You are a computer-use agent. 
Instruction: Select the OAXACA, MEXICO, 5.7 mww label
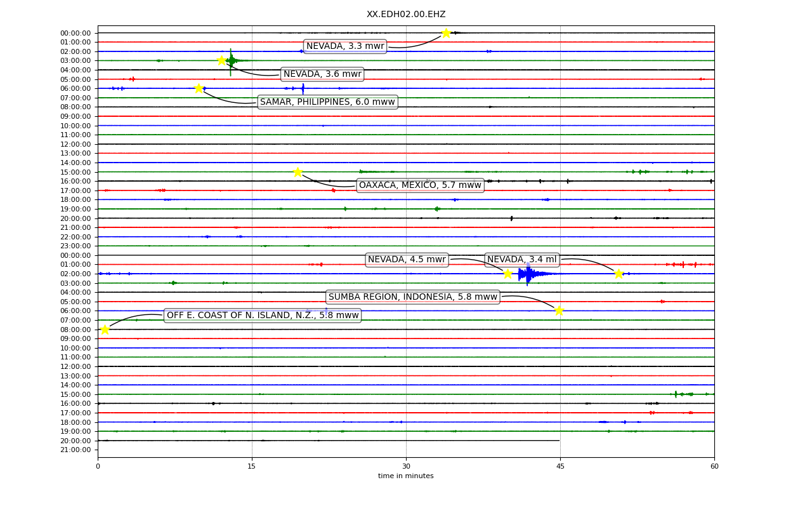pos(420,185)
